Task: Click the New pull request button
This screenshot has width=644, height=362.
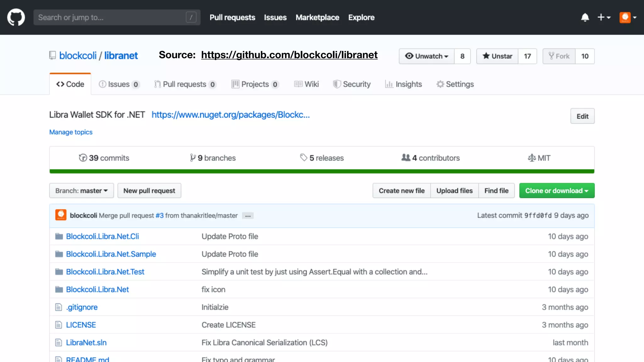Action: point(149,191)
